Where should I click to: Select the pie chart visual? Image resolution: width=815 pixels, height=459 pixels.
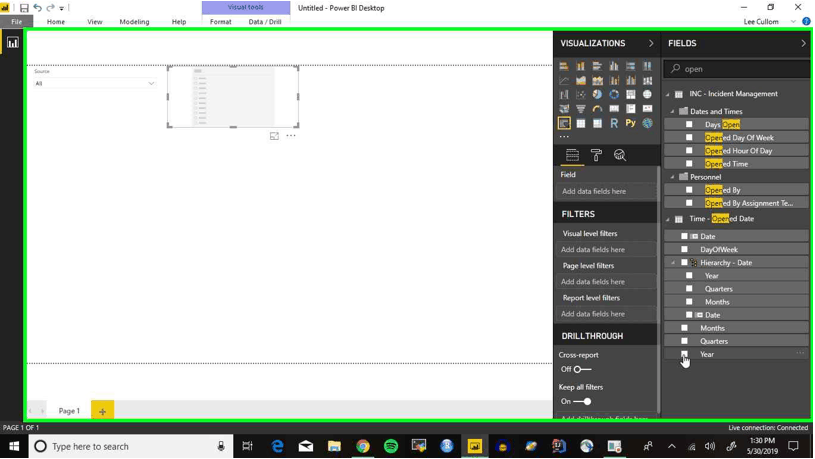point(597,95)
